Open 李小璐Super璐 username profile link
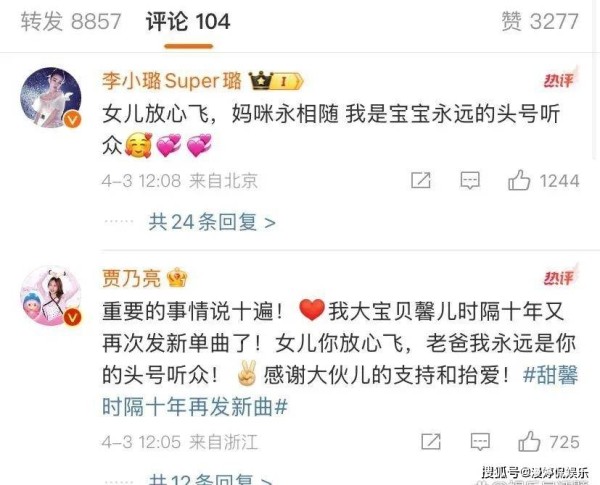This screenshot has width=600, height=485. click(172, 81)
